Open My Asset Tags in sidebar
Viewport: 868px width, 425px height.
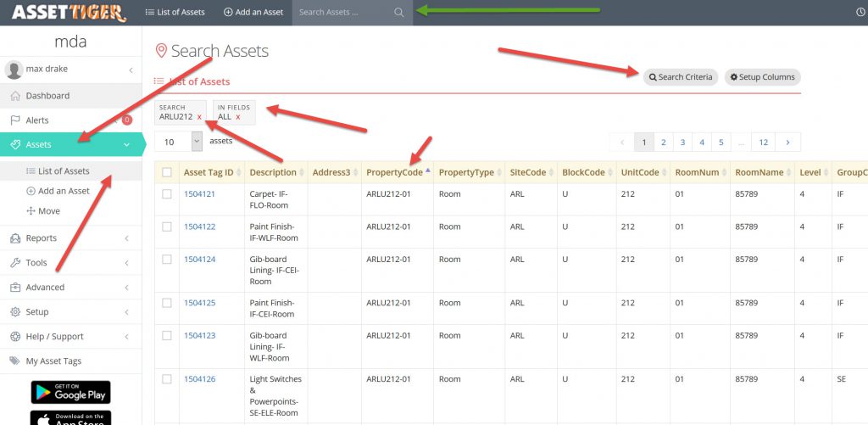pyautogui.click(x=53, y=361)
